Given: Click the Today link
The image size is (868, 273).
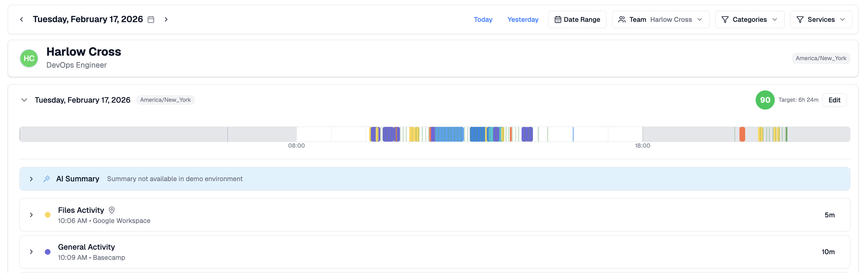Looking at the screenshot, I should point(483,19).
